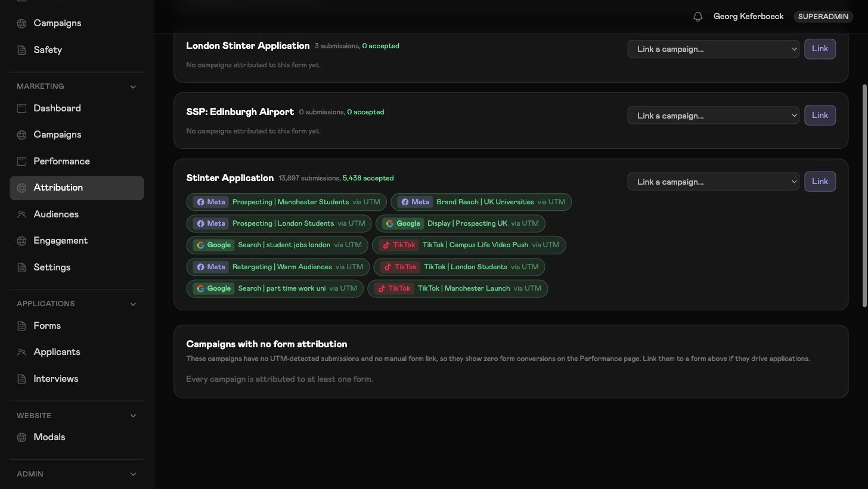Image resolution: width=868 pixels, height=489 pixels.
Task: Go to Marketing Dashboard
Action: point(77,108)
